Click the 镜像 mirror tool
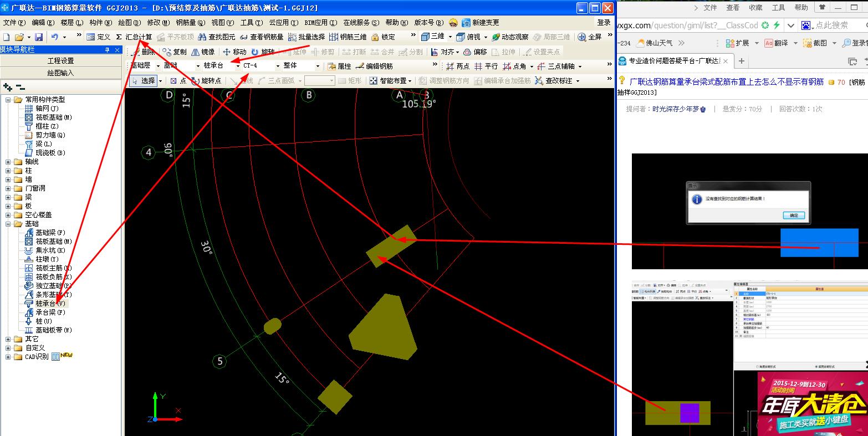The height and width of the screenshot is (436, 868). click(x=203, y=52)
